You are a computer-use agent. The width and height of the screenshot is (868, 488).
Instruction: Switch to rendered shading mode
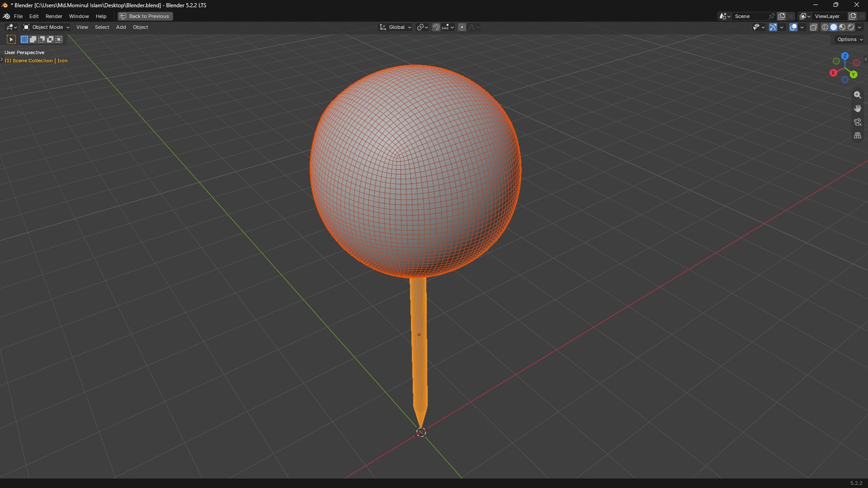[x=851, y=28]
